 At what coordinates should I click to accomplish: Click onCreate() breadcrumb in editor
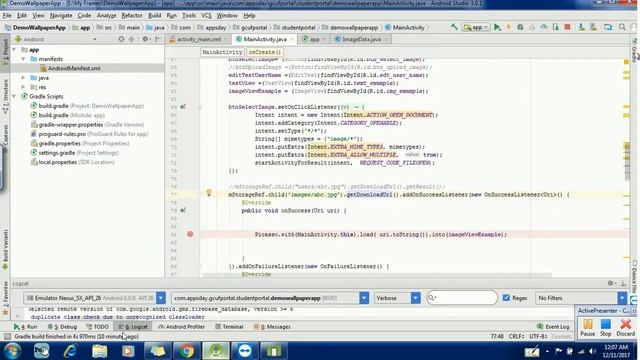tap(264, 52)
